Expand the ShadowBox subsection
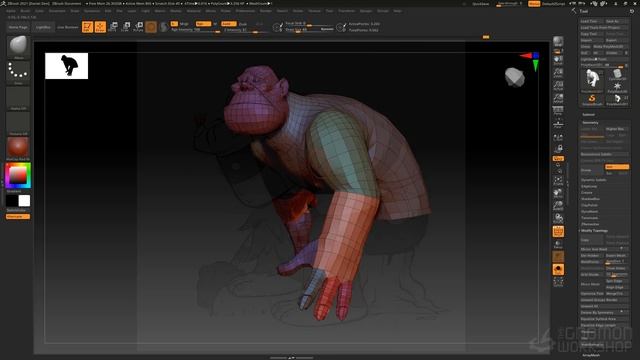The width and height of the screenshot is (640, 360). 590,199
